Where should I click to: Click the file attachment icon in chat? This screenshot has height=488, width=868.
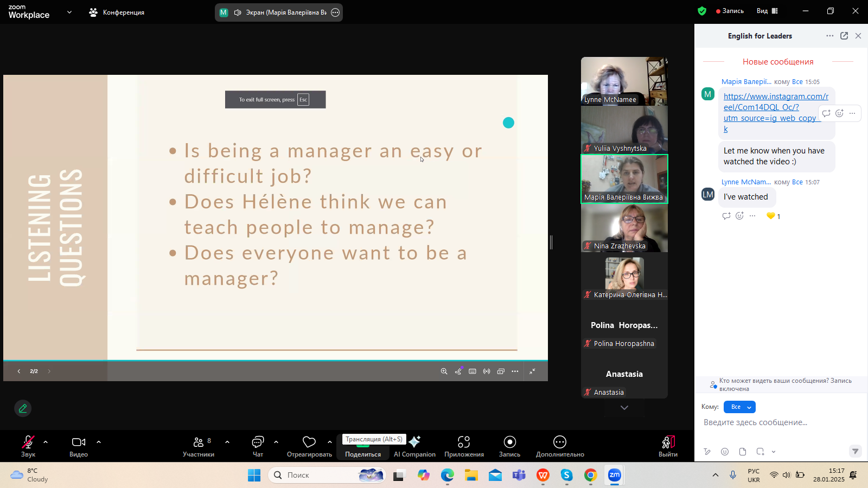(x=743, y=452)
